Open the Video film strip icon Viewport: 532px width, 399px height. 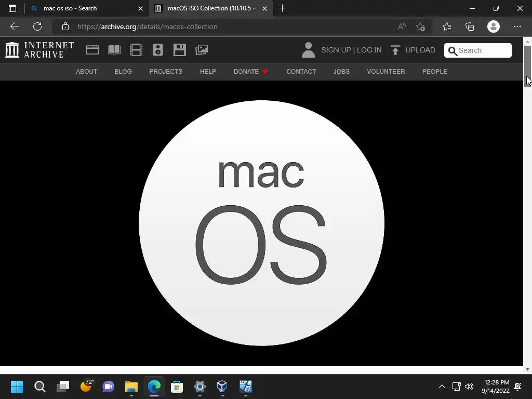click(x=136, y=50)
